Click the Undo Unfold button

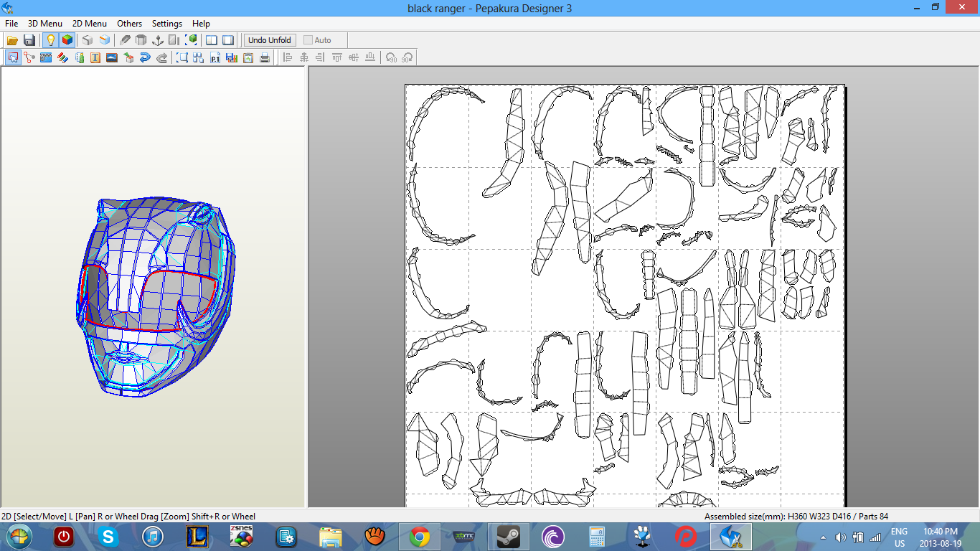click(270, 40)
